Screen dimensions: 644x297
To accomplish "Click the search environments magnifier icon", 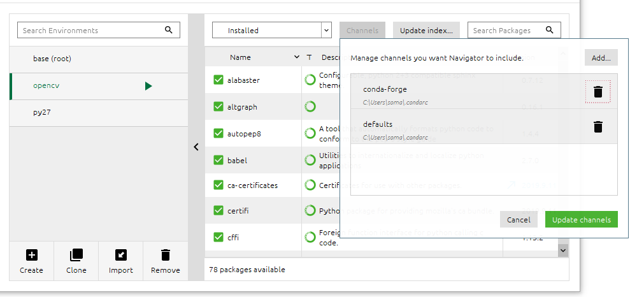I will (169, 30).
